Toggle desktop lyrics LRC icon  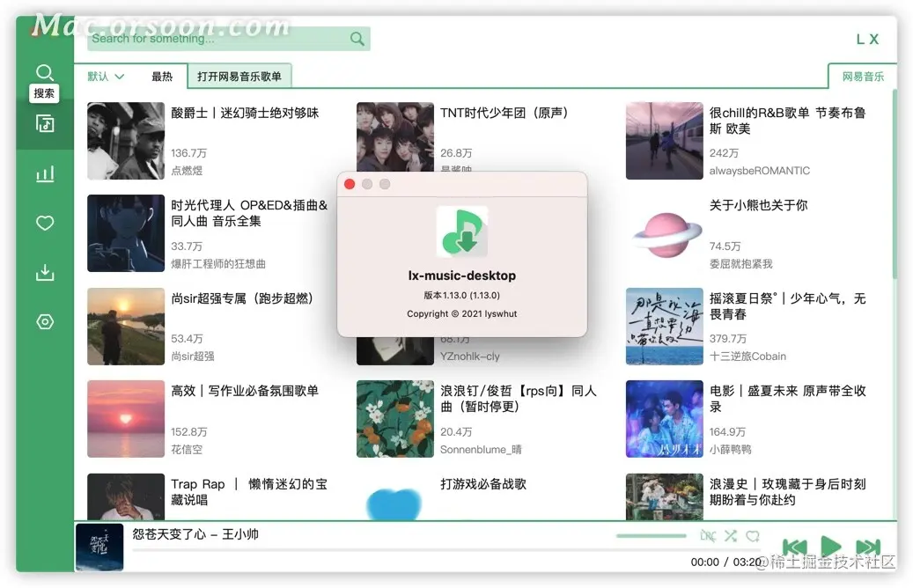pyautogui.click(x=708, y=535)
